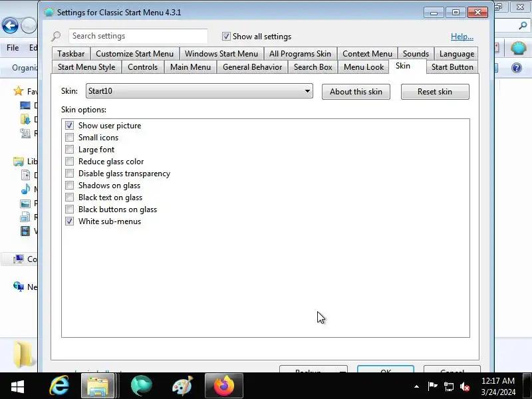Screen dimensions: 532x399
Task: Click the Explorer back arrow button
Action: pyautogui.click(x=10, y=26)
